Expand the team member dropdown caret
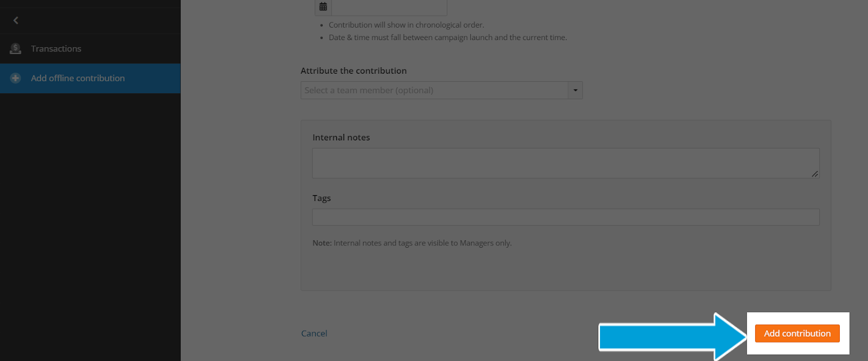The width and height of the screenshot is (868, 361). 575,90
